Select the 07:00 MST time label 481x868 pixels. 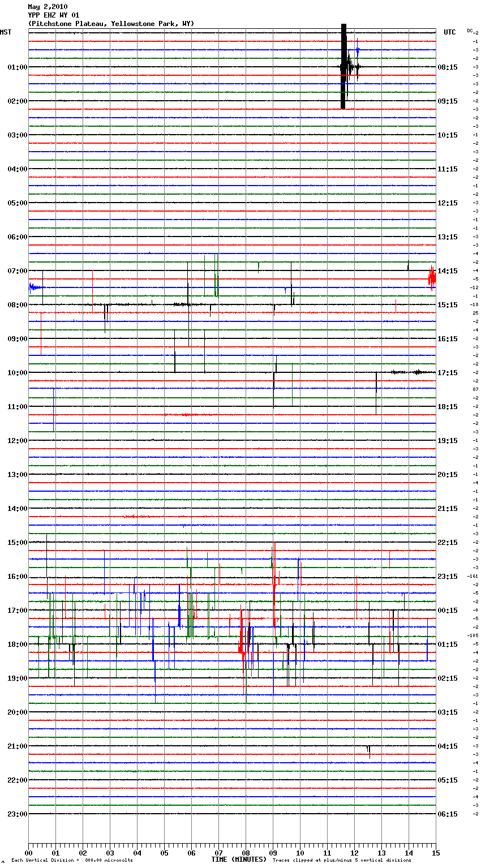[17, 271]
